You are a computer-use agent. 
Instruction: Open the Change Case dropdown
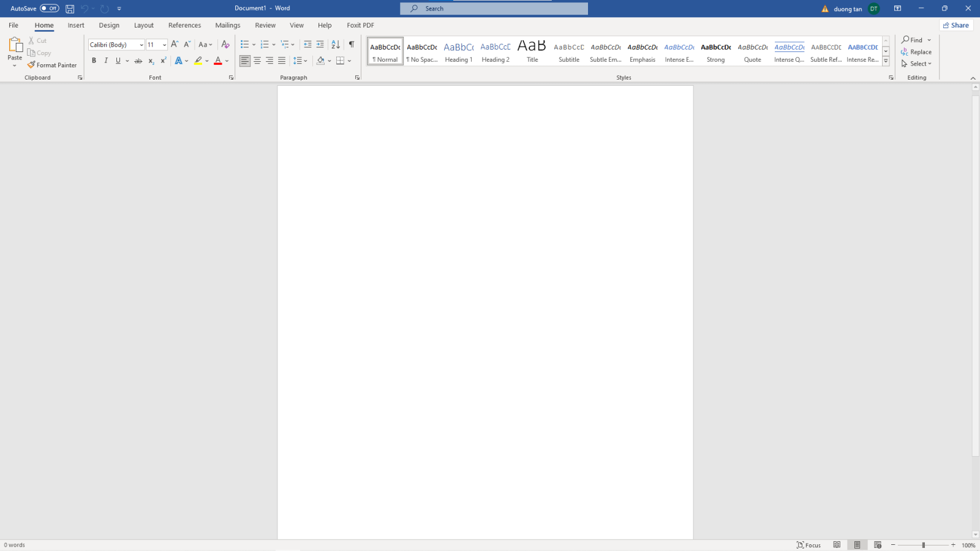205,45
